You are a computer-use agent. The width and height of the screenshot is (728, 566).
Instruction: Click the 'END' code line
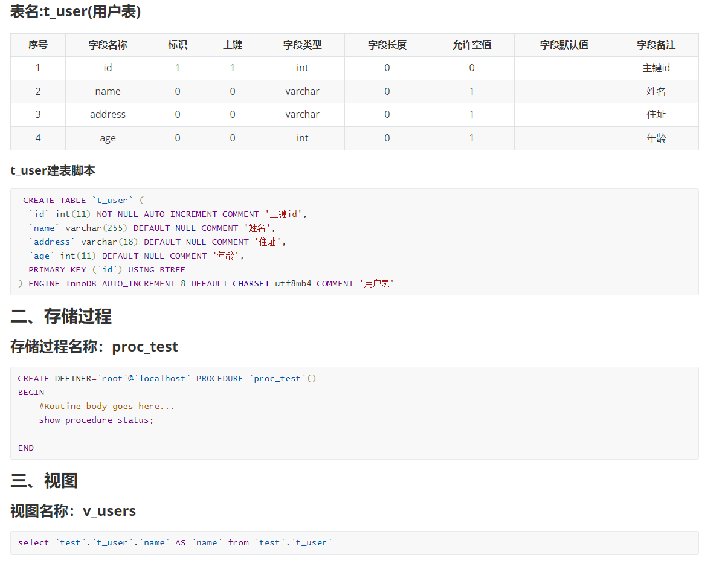coord(26,448)
